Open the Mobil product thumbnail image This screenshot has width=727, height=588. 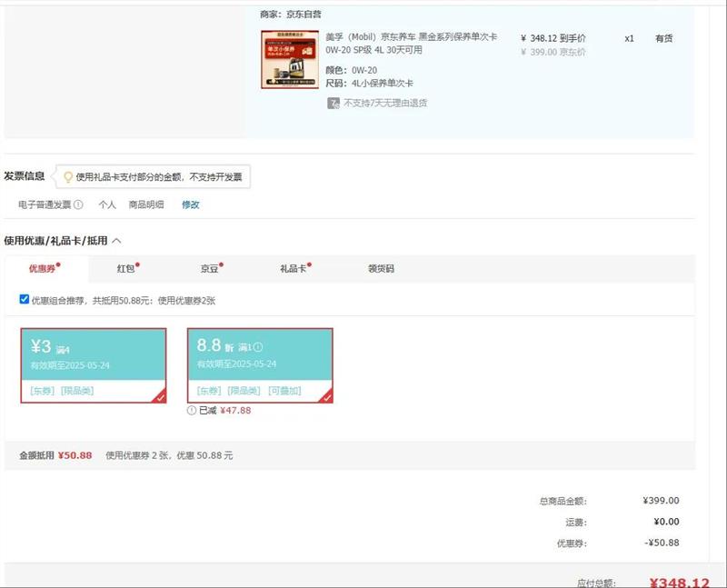[290, 59]
